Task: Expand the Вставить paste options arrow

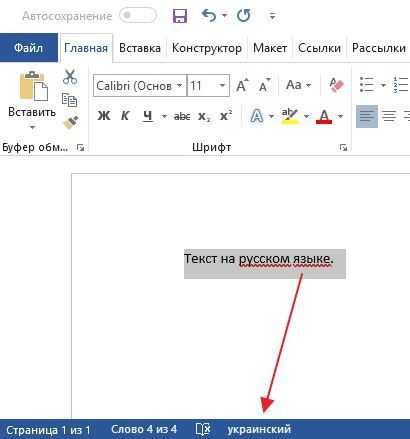Action: pos(32,127)
